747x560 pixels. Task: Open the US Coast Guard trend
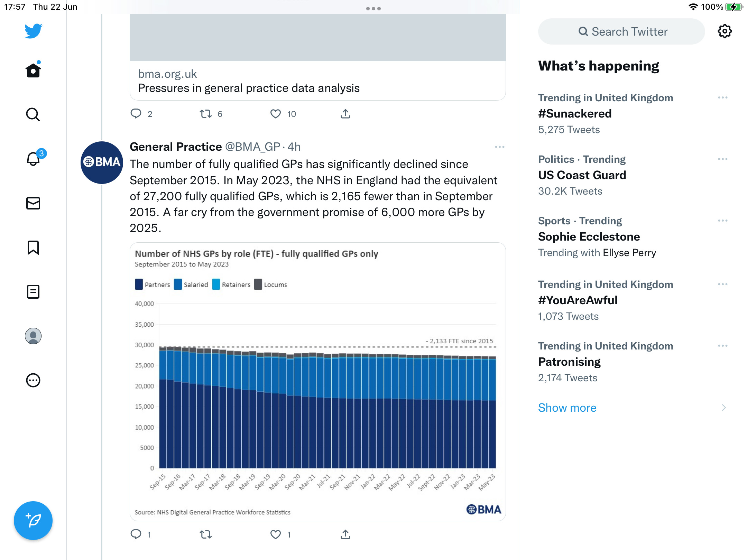point(582,175)
